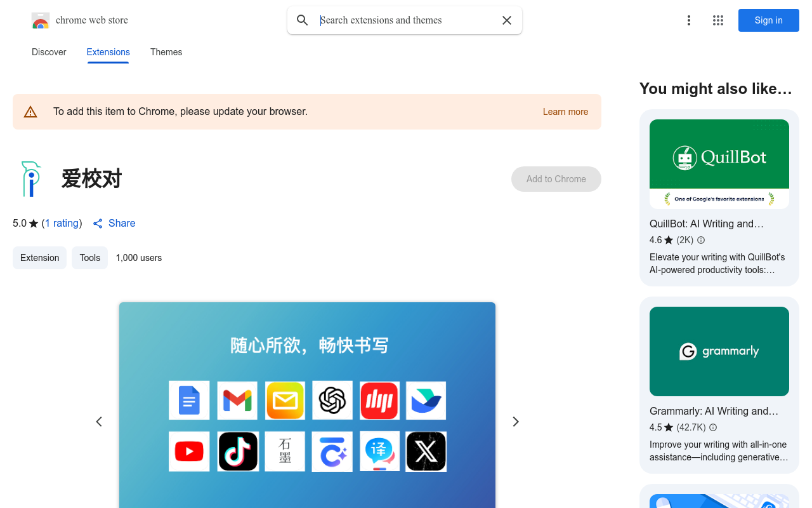The width and height of the screenshot is (812, 508).
Task: Open the Google apps grid launcher
Action: [718, 20]
